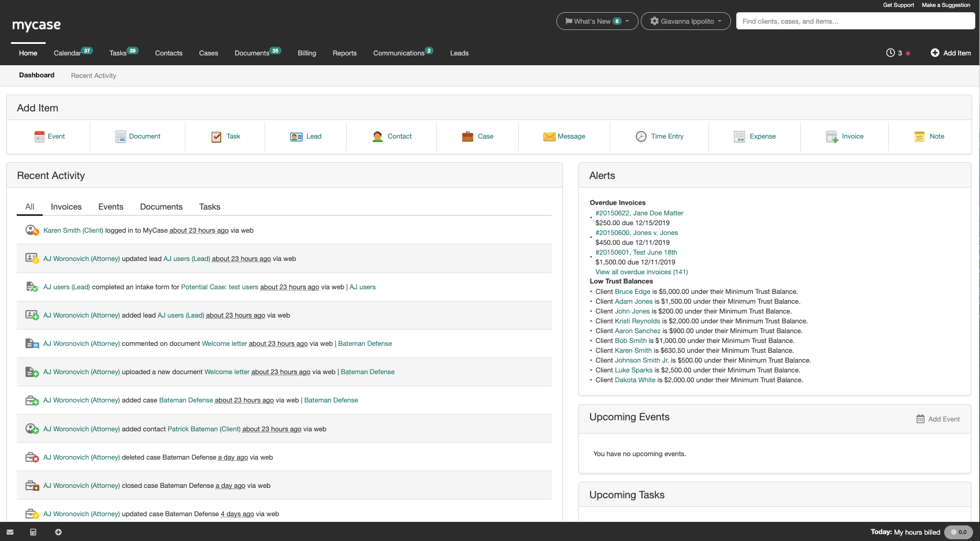Open client Bruce Edge from Low Trust Balances
Image resolution: width=980 pixels, height=541 pixels.
tap(633, 292)
